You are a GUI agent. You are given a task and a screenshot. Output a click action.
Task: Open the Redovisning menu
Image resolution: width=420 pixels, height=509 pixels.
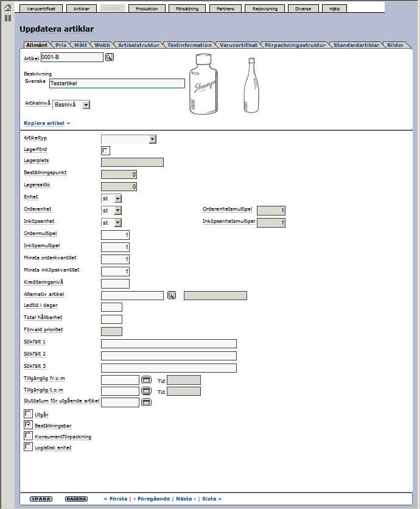pyautogui.click(x=265, y=9)
